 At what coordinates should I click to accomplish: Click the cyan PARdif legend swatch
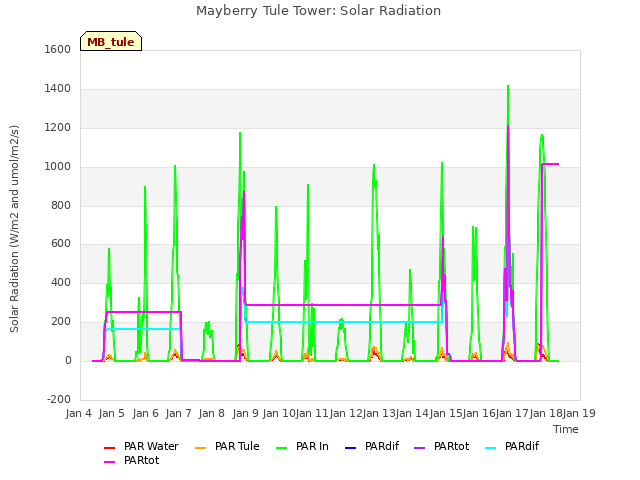point(491,448)
